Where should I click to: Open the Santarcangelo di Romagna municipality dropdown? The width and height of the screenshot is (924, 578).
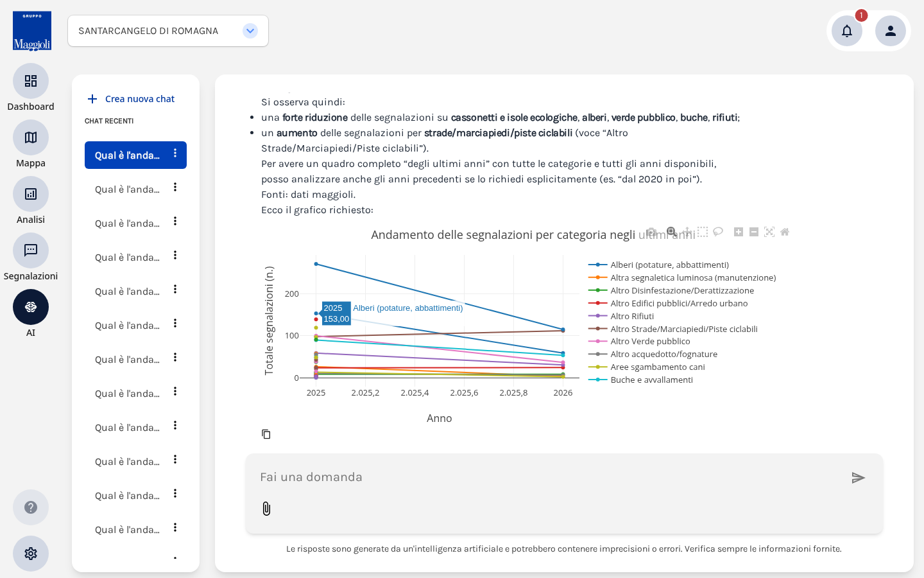pyautogui.click(x=168, y=31)
